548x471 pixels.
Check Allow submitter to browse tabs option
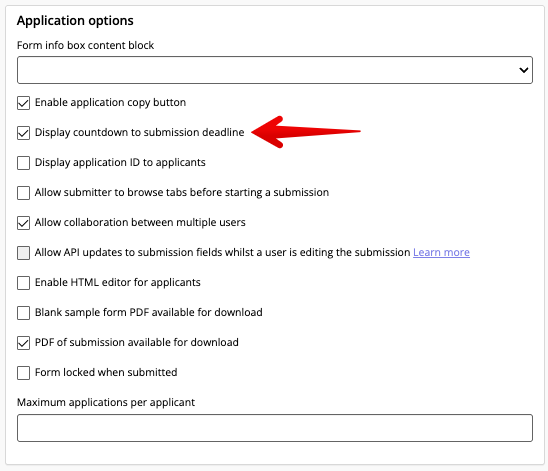point(23,193)
